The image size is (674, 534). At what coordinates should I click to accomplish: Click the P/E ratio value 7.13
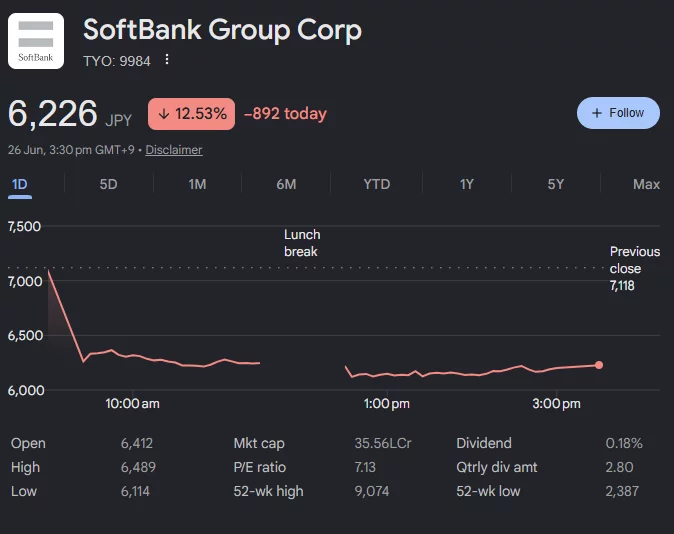[365, 467]
